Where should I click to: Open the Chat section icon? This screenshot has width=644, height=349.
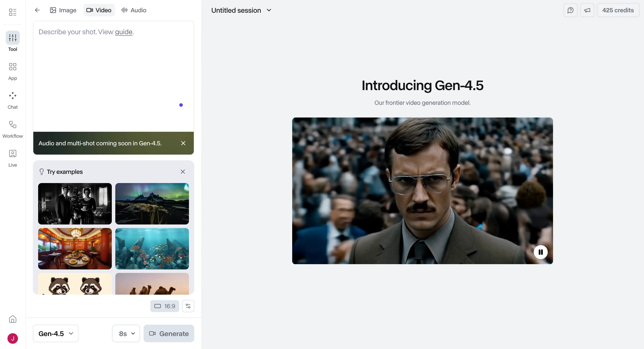coord(12,96)
